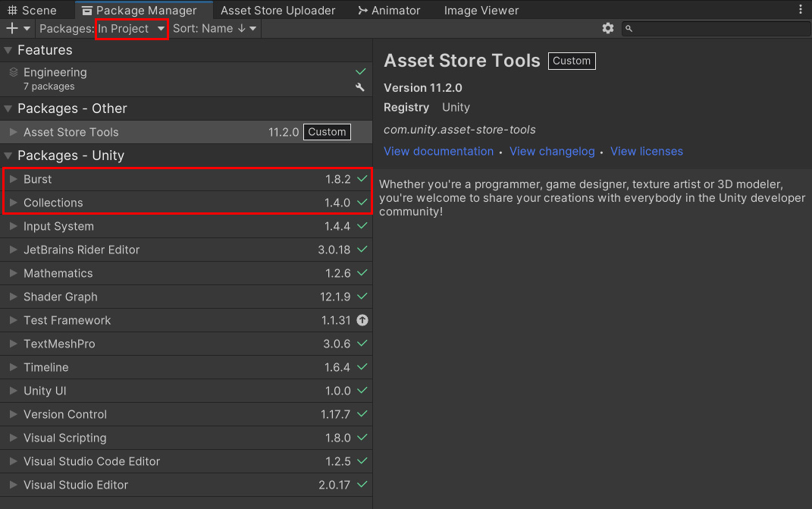This screenshot has width=812, height=509.
Task: Select the Unity UI package
Action: 186,391
